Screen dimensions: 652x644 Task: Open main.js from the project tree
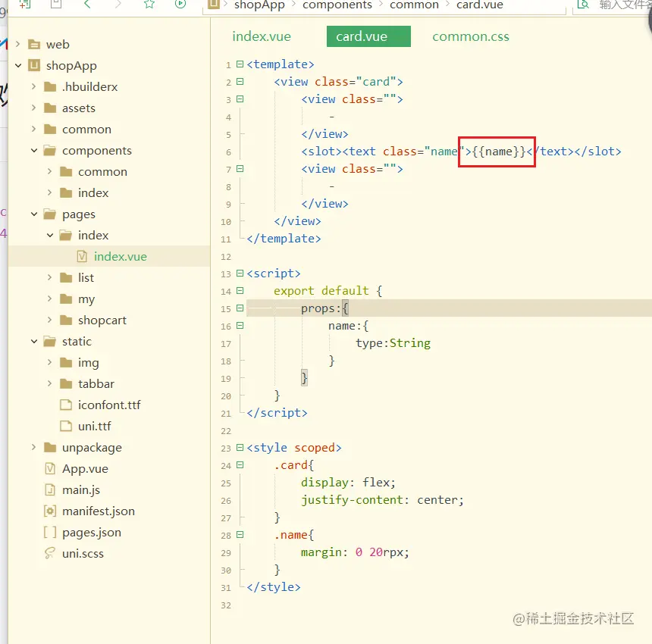[x=81, y=490]
